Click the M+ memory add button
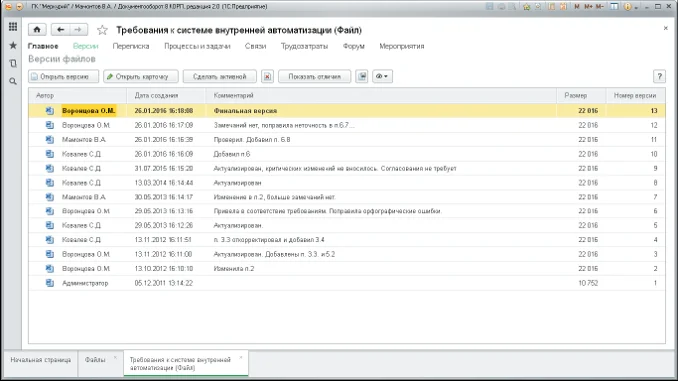The width and height of the screenshot is (678, 381). [588, 6]
